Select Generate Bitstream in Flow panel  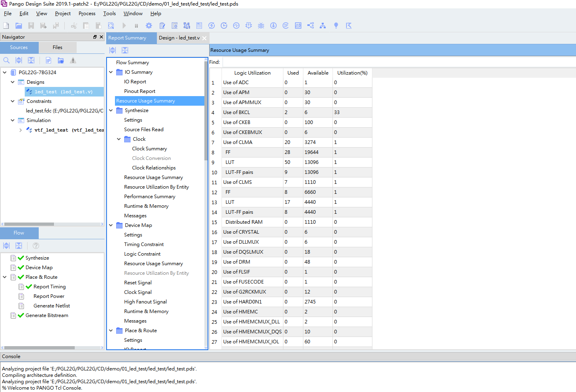tap(47, 315)
